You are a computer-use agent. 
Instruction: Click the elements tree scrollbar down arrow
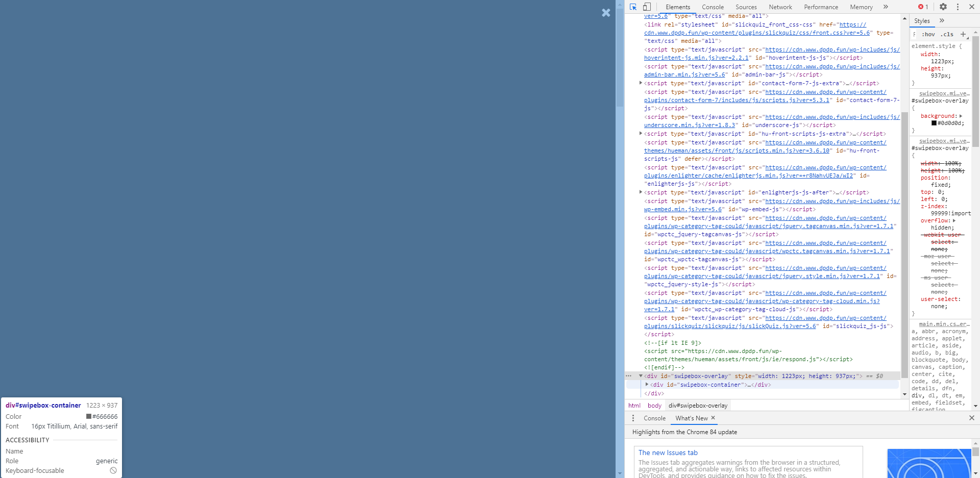(904, 394)
